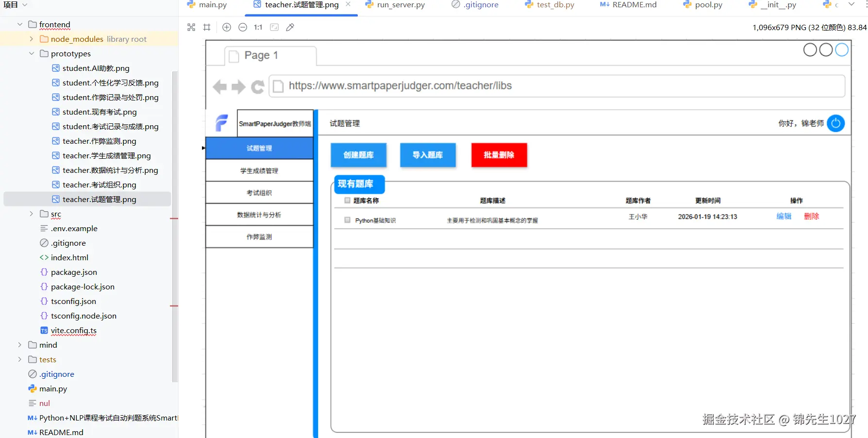Screen dimensions: 868x438
Task: Toggle the grid lines icon in image viewer
Action: pos(207,27)
